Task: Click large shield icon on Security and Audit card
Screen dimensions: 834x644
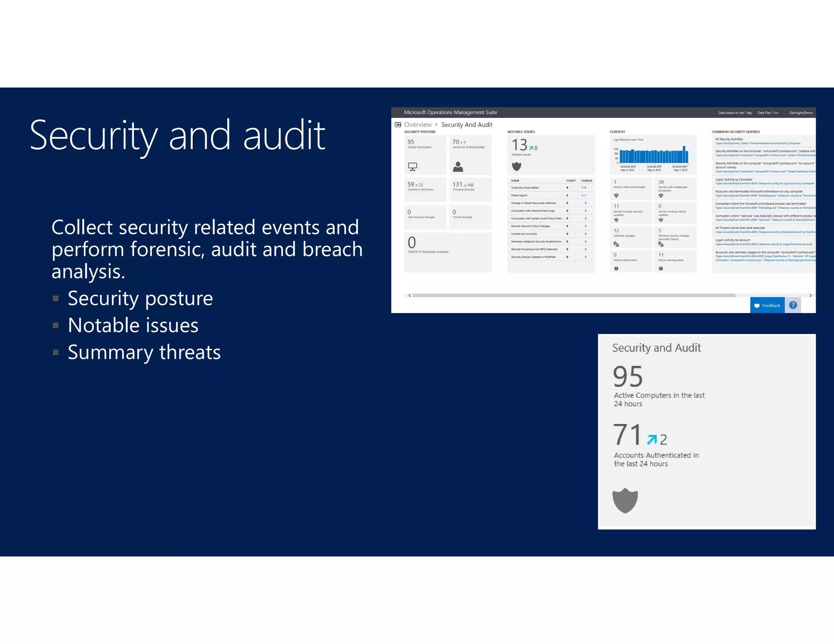Action: 625,500
